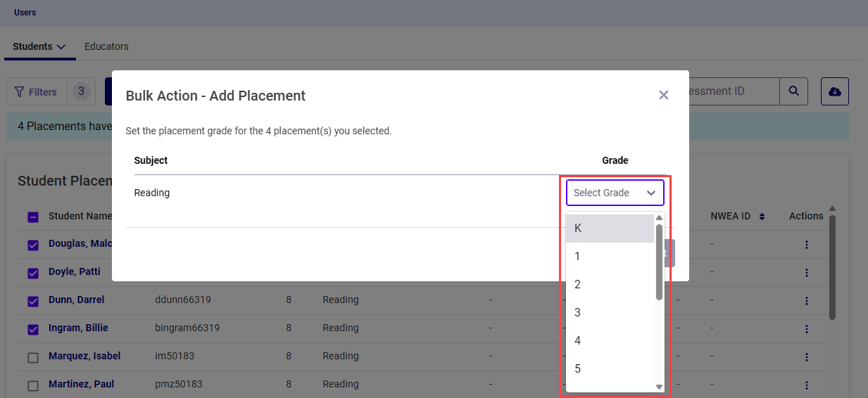The image size is (868, 398).
Task: Uncheck Ingram, Billie row checkbox
Action: click(x=33, y=330)
